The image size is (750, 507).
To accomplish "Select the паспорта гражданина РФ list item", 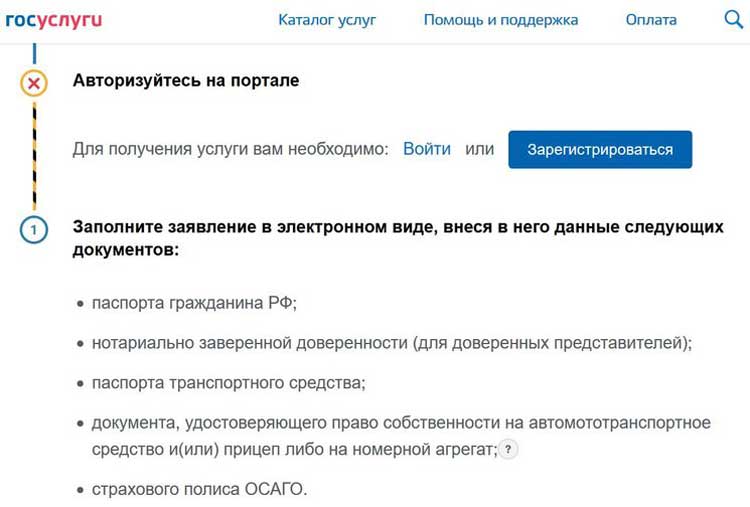I will 194,303.
